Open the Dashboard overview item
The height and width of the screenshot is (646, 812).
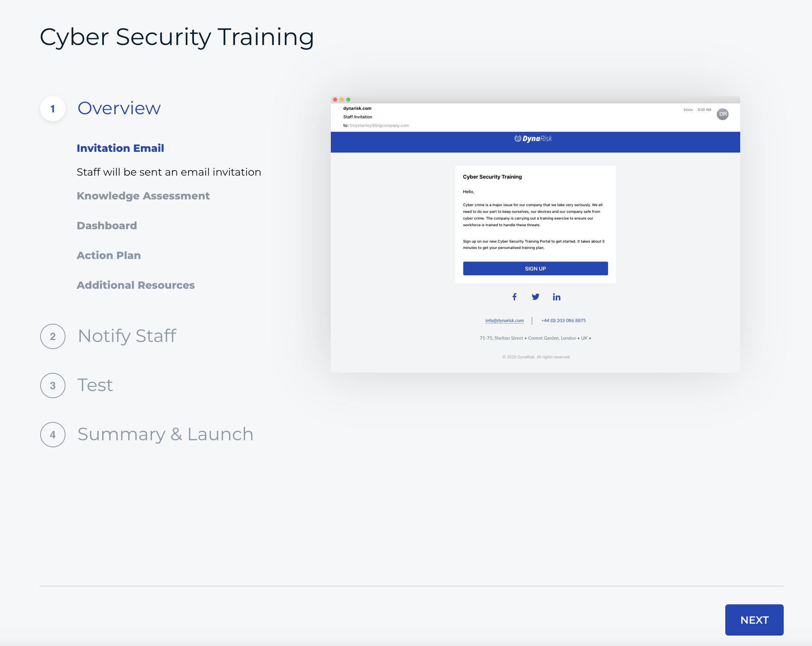tap(106, 226)
